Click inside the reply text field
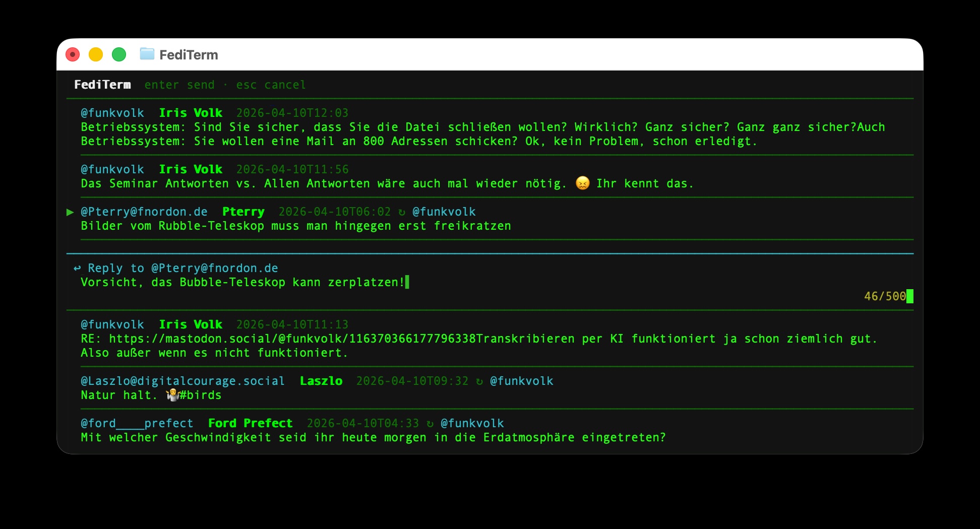Image resolution: width=980 pixels, height=529 pixels. 242,283
